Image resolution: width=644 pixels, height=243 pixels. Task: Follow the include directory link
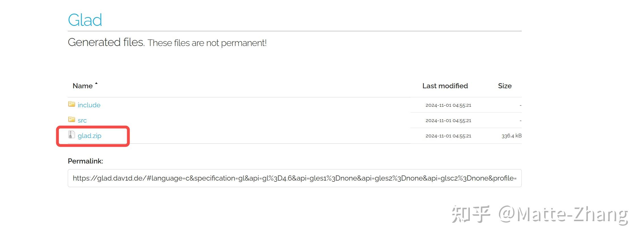click(x=89, y=105)
